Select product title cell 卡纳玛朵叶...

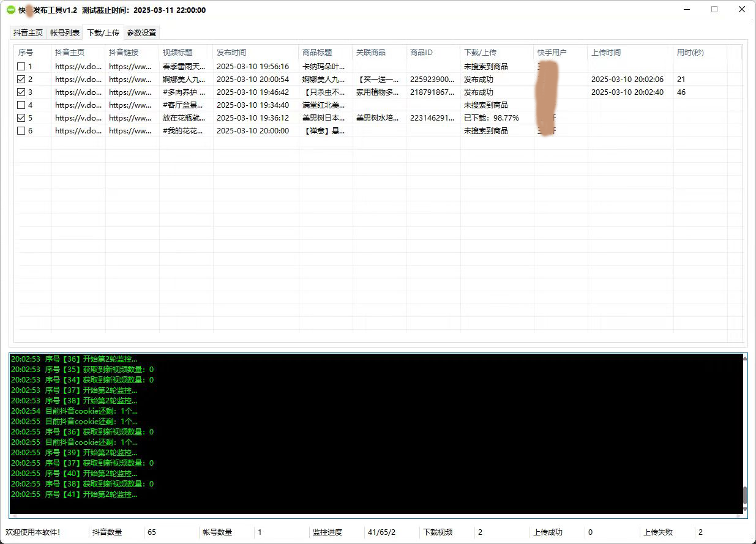pyautogui.click(x=324, y=66)
